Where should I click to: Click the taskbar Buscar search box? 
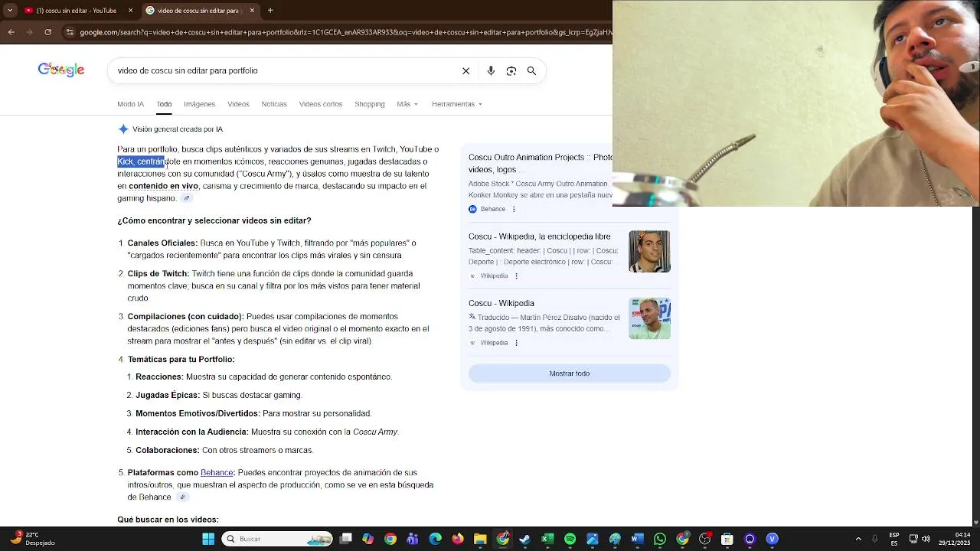tap(277, 539)
